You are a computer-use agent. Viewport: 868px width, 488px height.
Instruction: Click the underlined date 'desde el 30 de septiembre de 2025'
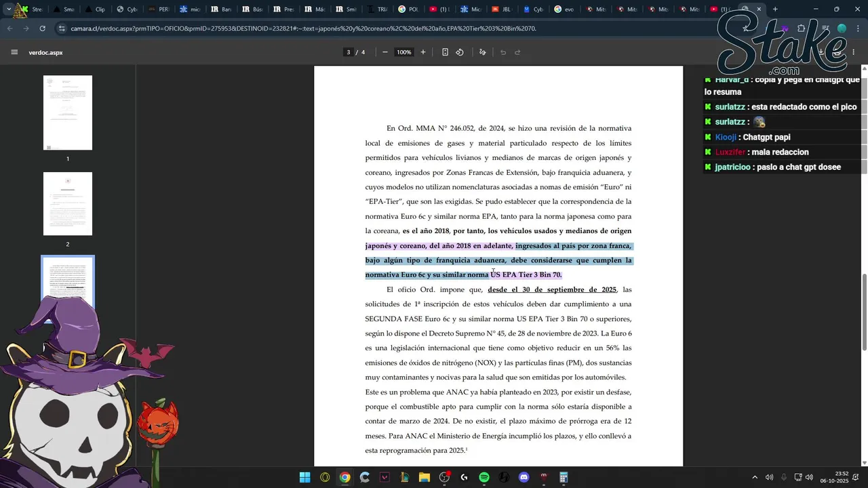[552, 290]
